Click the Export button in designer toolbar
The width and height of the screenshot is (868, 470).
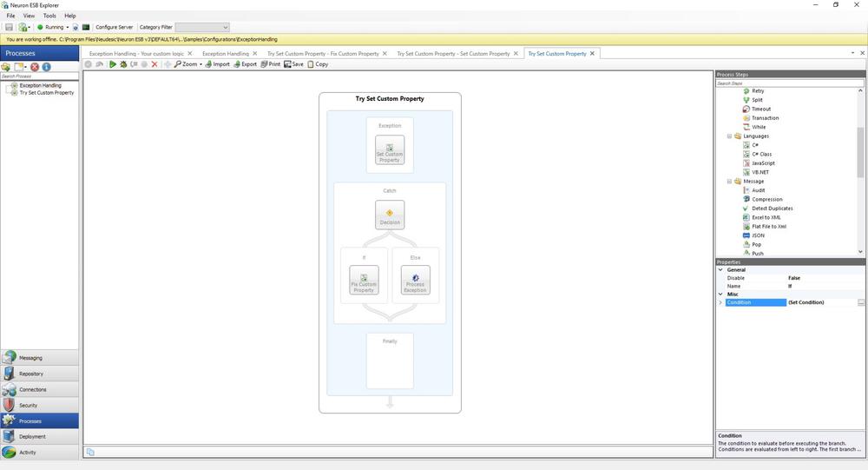246,64
